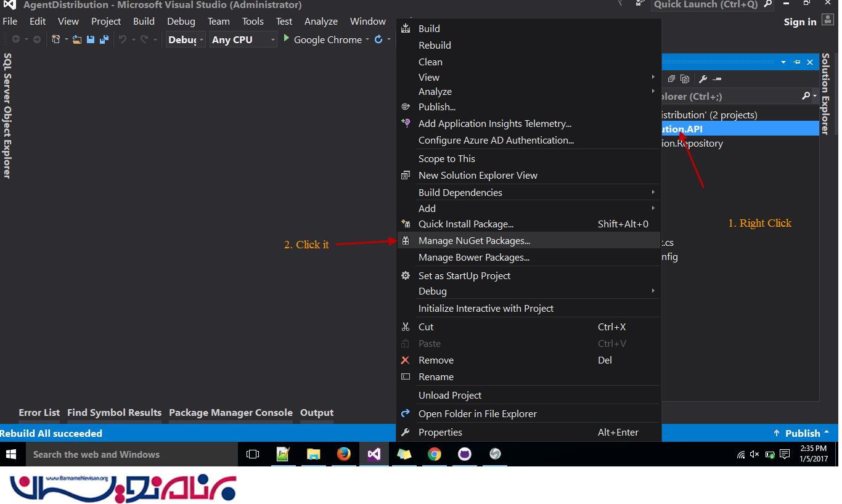Click the Search the web and Windows box
The width and height of the screenshot is (842, 504).
(x=132, y=455)
